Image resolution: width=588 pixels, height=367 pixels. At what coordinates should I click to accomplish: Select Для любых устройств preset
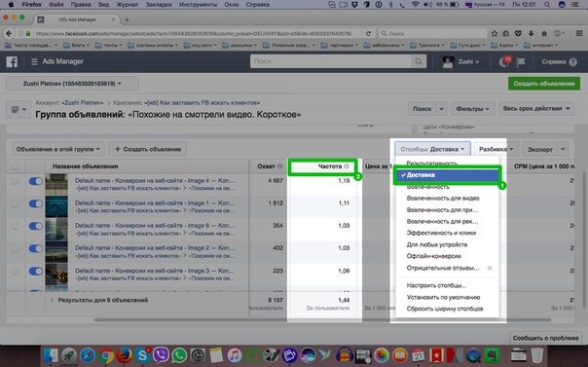click(437, 244)
